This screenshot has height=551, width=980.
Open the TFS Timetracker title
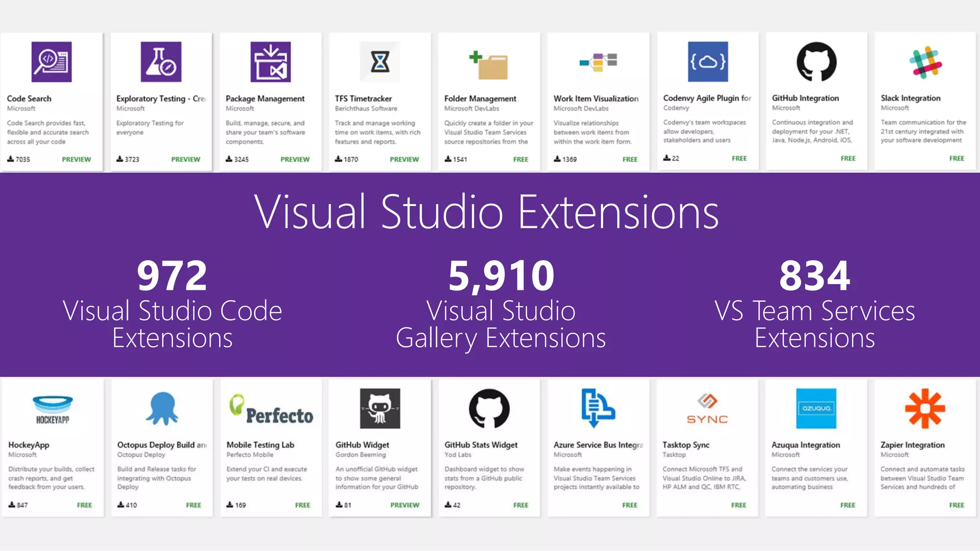363,99
